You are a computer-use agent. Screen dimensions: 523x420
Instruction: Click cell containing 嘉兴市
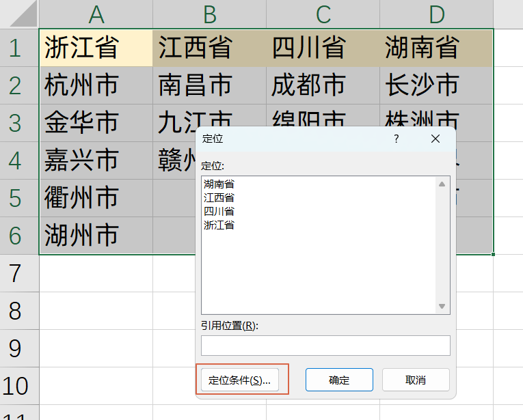(96, 160)
